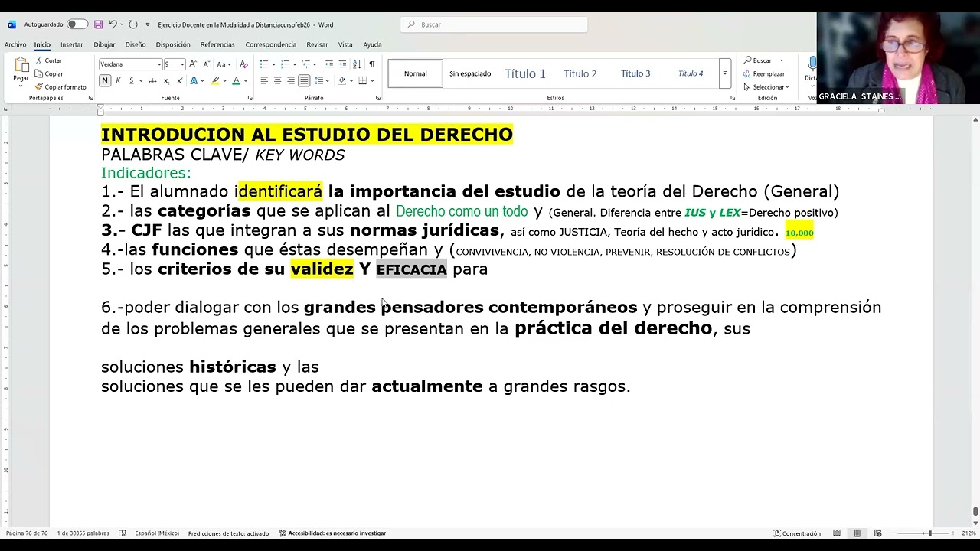Toggle bold with the N button
The width and height of the screenshot is (980, 551).
[x=105, y=80]
